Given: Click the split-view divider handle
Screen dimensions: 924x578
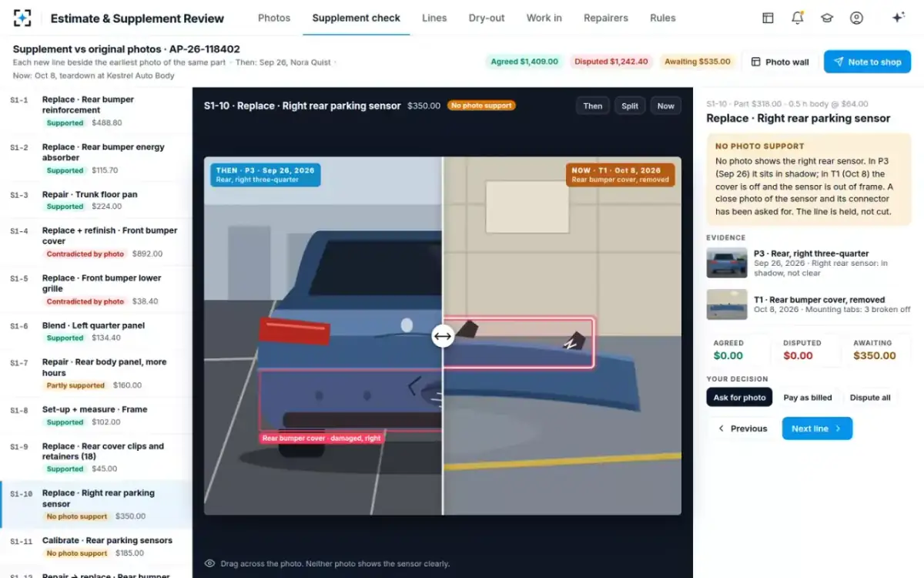Looking at the screenshot, I should click(442, 336).
